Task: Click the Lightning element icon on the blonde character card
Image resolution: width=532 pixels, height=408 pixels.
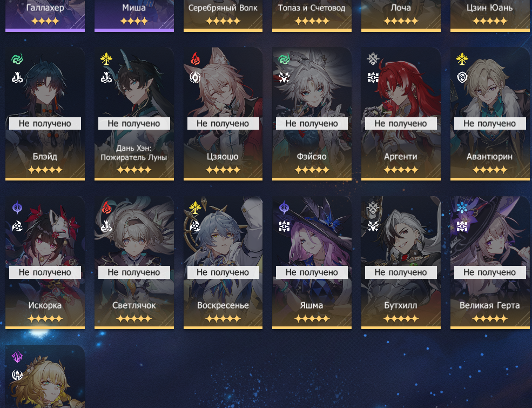Action: point(17,357)
